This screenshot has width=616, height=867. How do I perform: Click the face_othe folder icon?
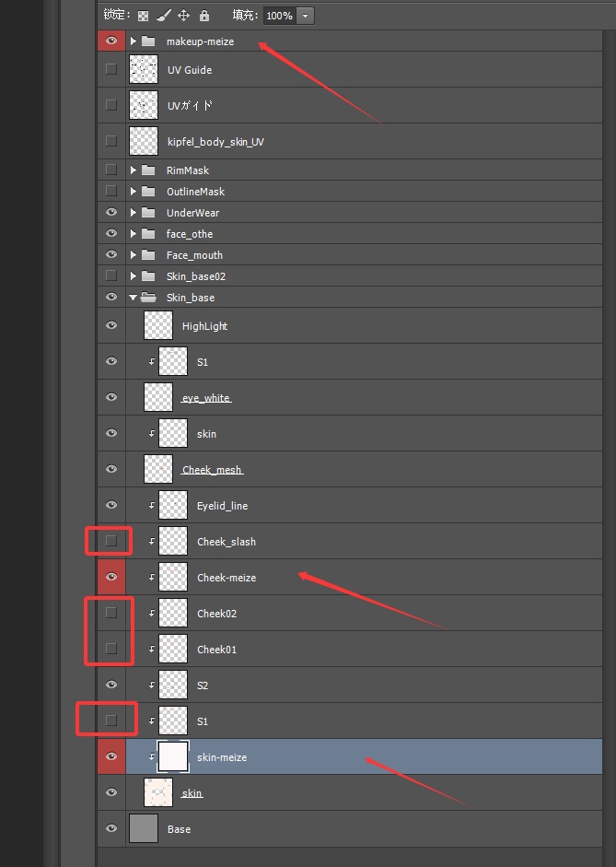point(148,234)
